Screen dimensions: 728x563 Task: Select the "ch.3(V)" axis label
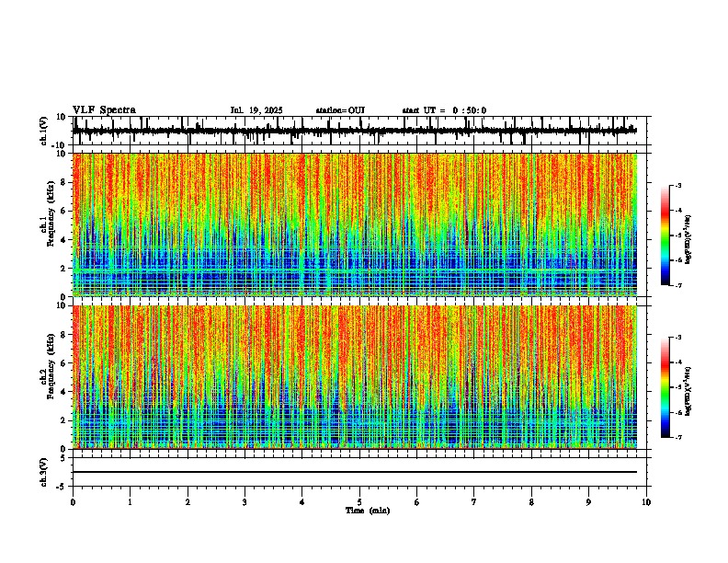44,472
